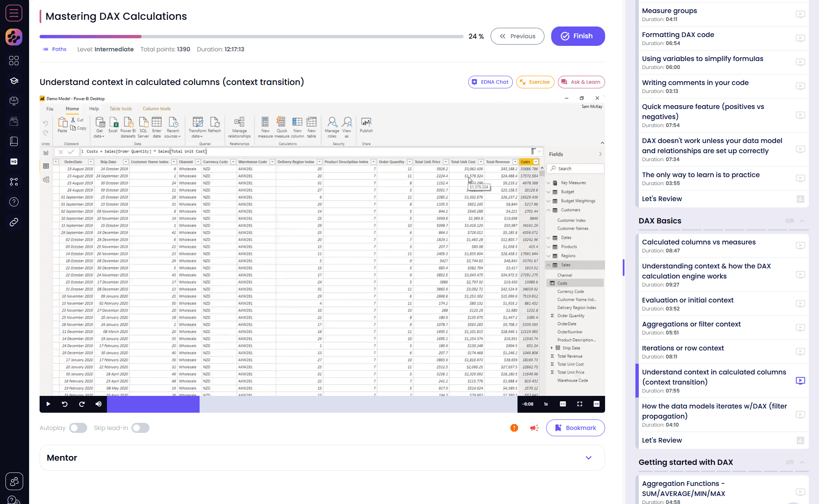Click the Finish button

pyautogui.click(x=578, y=36)
